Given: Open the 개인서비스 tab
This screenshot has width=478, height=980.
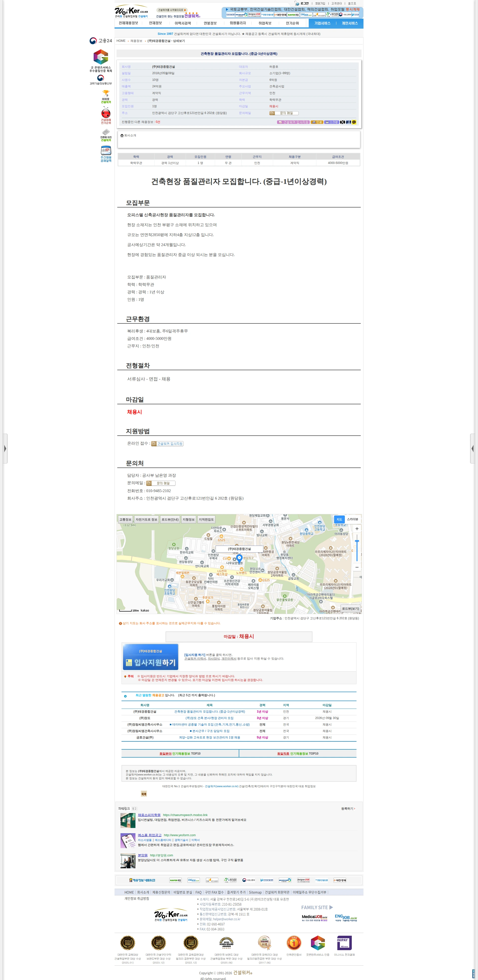Looking at the screenshot, I should tap(350, 23).
